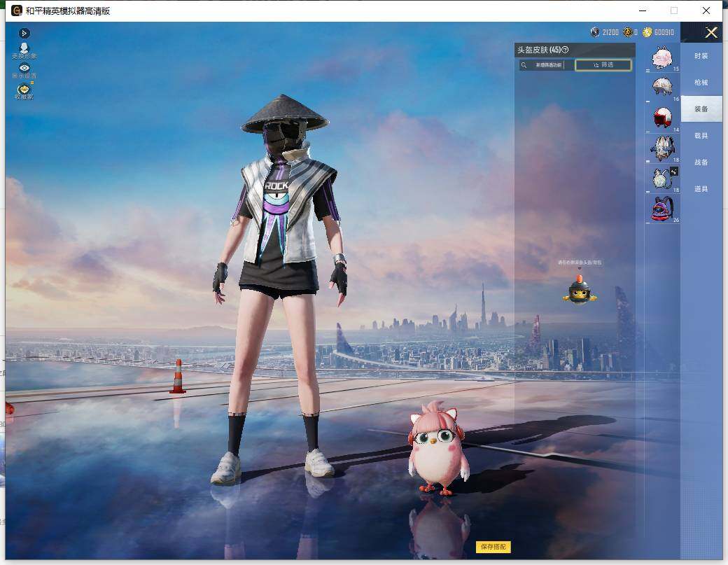Focus the skin search input field
Screen dimensions: 728x565
547,65
